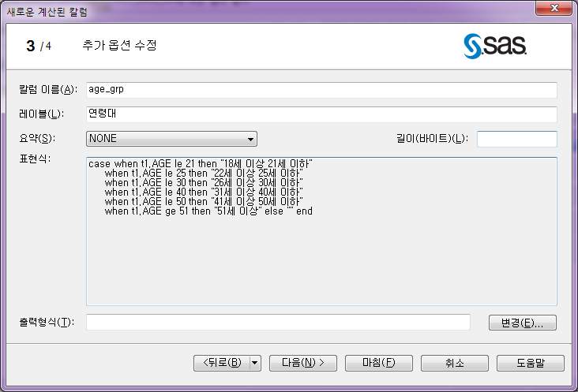
Task: Click the 칼럼 이름(A): label
Action: pyautogui.click(x=48, y=89)
